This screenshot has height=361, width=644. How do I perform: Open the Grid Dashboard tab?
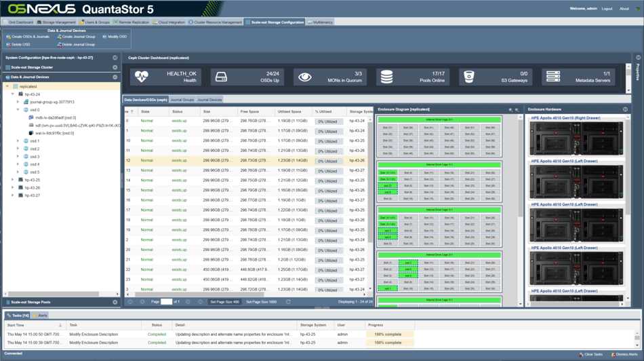[x=18, y=22]
